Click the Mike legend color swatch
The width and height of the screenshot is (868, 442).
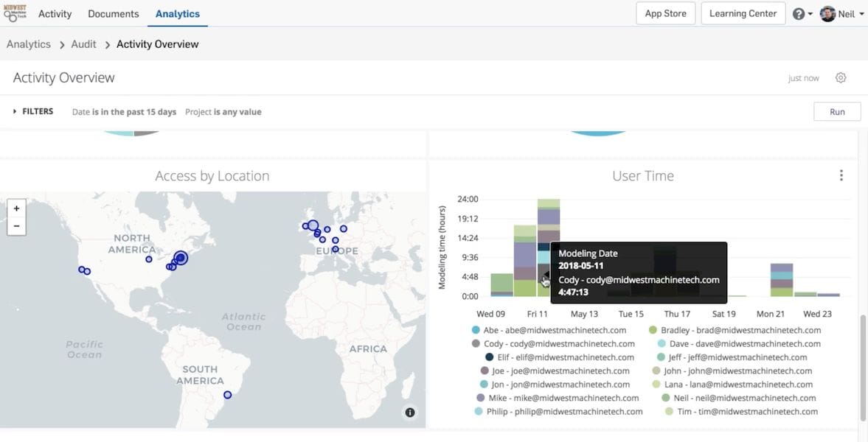click(481, 398)
